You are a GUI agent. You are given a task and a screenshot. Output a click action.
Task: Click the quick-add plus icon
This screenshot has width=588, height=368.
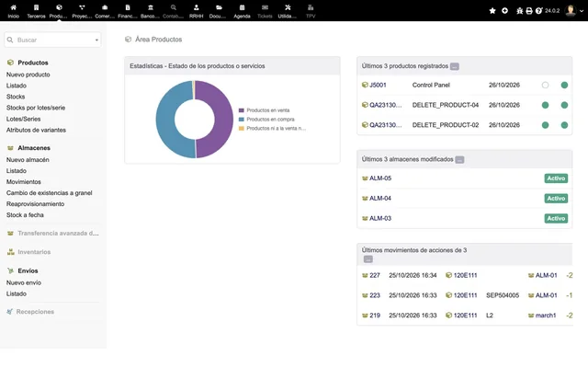(504, 11)
